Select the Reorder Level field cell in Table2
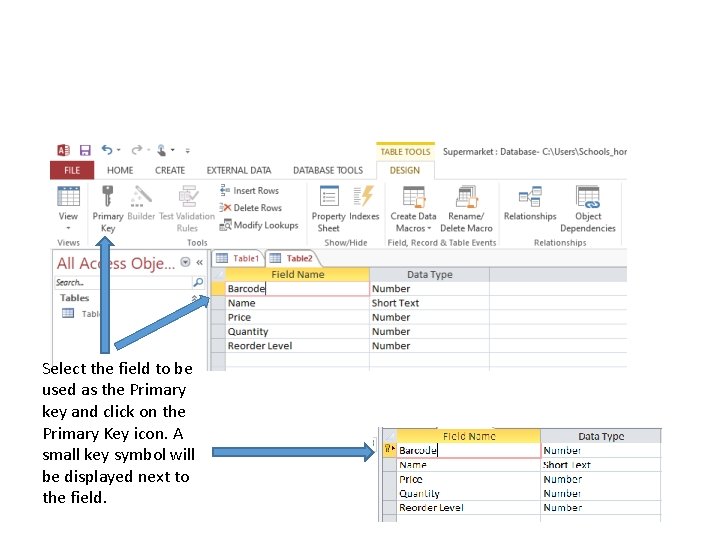This screenshot has width=720, height=540. coord(298,346)
